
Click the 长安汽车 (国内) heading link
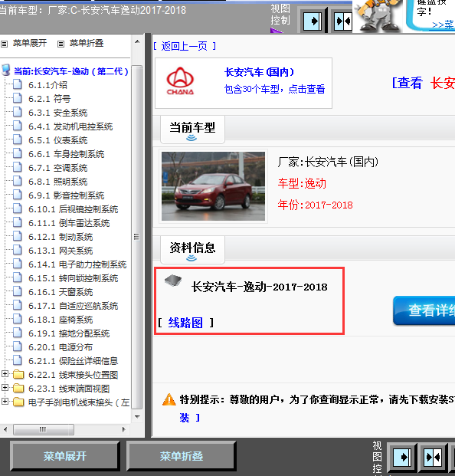click(x=259, y=72)
